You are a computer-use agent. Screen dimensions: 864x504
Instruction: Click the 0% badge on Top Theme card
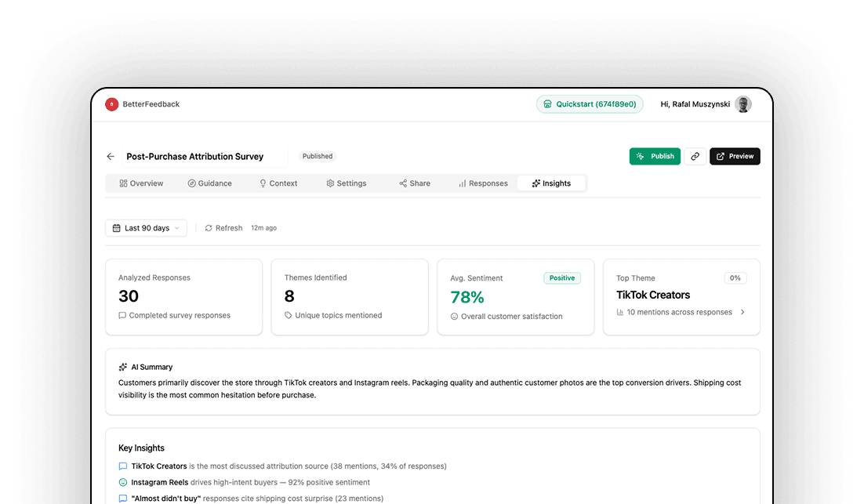pos(735,278)
